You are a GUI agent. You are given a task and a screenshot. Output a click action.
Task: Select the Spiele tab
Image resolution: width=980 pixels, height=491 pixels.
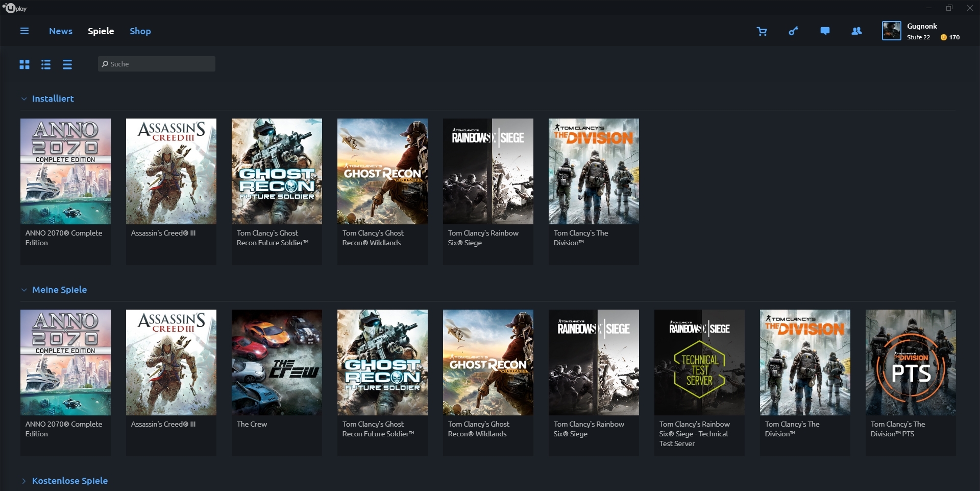coord(101,31)
